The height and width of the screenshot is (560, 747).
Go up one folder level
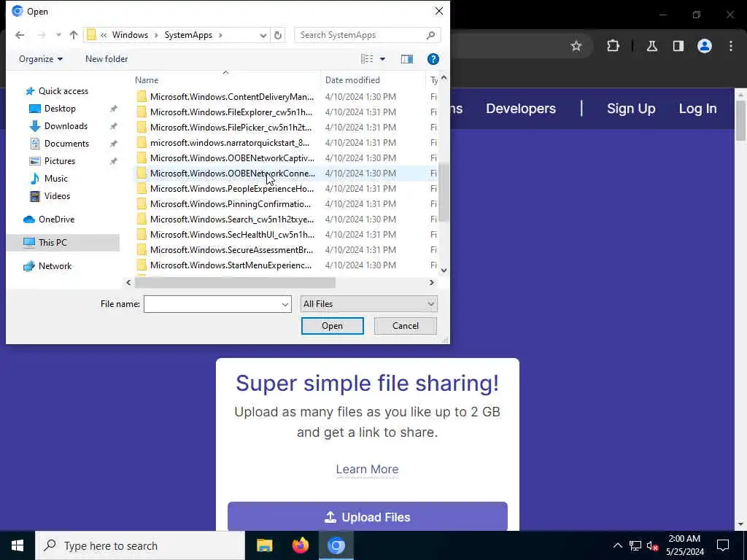[x=74, y=35]
